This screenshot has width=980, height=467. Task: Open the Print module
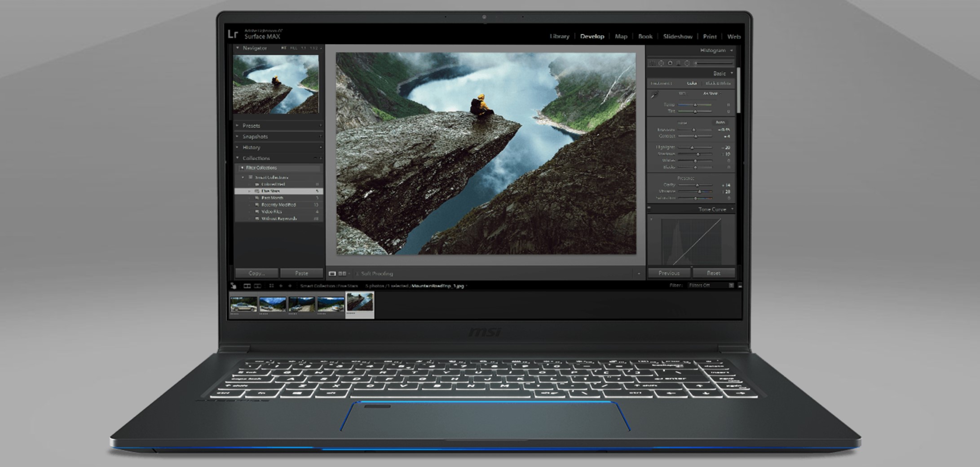710,36
